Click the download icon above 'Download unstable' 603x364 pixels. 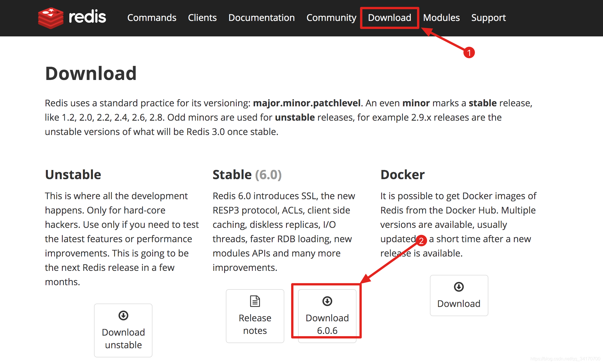point(124,316)
